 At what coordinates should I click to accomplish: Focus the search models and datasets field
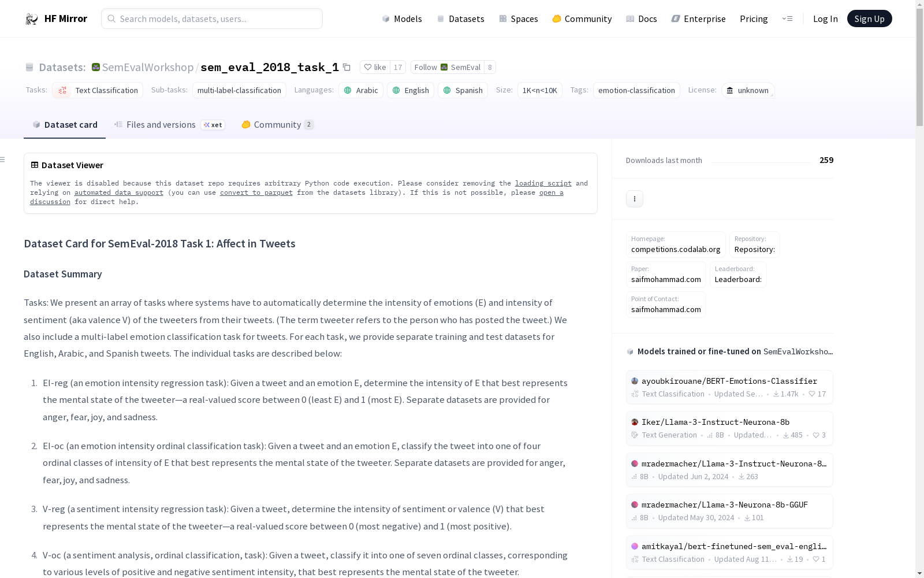pyautogui.click(x=212, y=18)
